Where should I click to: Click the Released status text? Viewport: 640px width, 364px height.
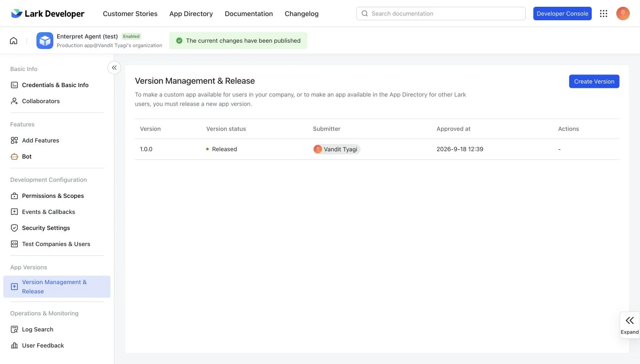pos(224,149)
